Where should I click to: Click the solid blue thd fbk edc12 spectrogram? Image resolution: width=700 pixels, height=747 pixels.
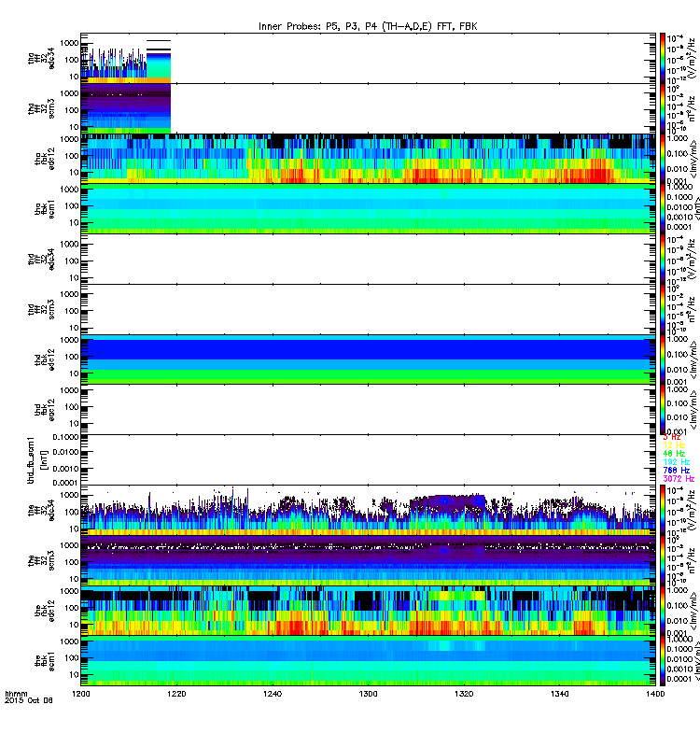pos(368,359)
